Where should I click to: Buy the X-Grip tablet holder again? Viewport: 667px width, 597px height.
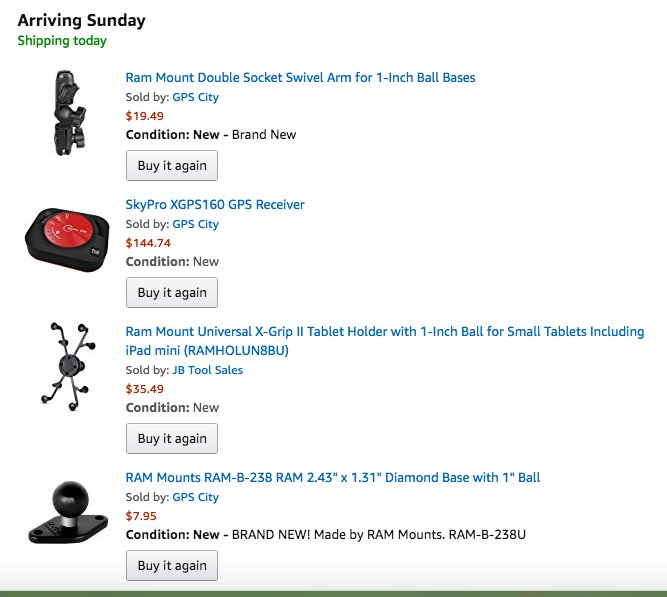click(172, 439)
